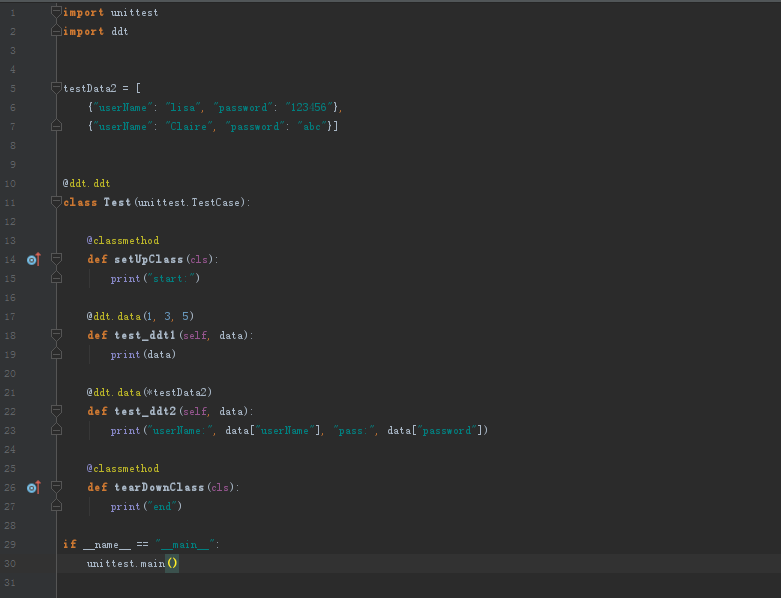Click the "pass:" string literal
Viewport: 781px width, 598px height.
click(354, 431)
